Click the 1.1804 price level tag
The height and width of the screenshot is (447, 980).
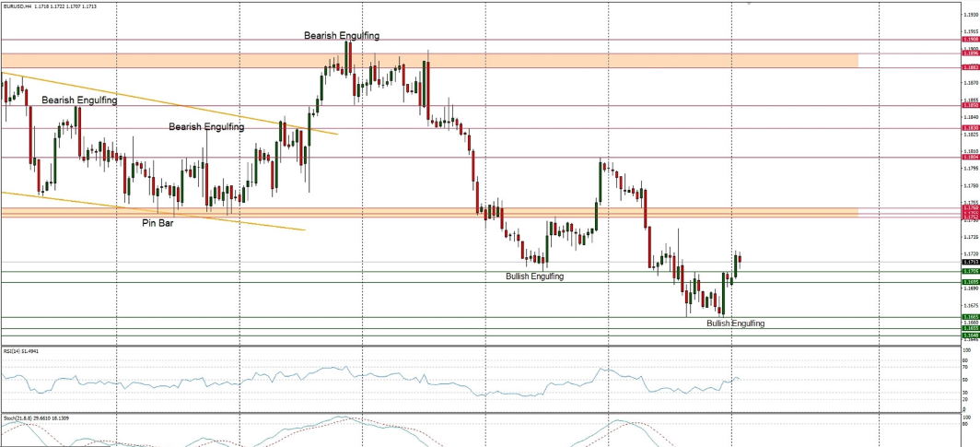click(969, 158)
